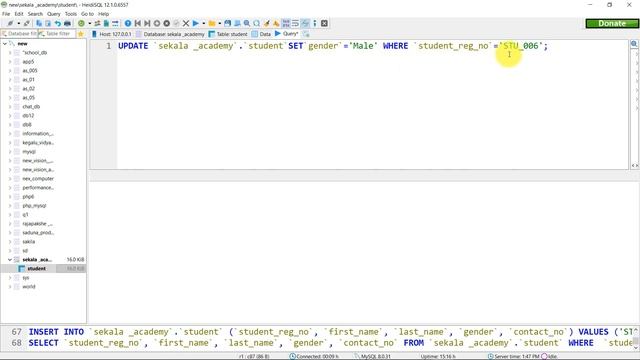The image size is (640, 360).
Task: Expand the mysql database node
Action: (x=10, y=151)
